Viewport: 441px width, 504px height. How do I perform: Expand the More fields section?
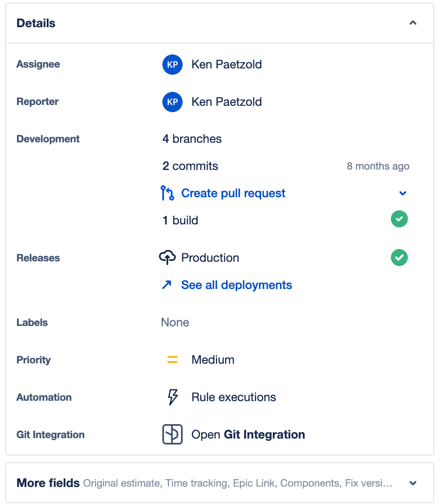(x=413, y=483)
